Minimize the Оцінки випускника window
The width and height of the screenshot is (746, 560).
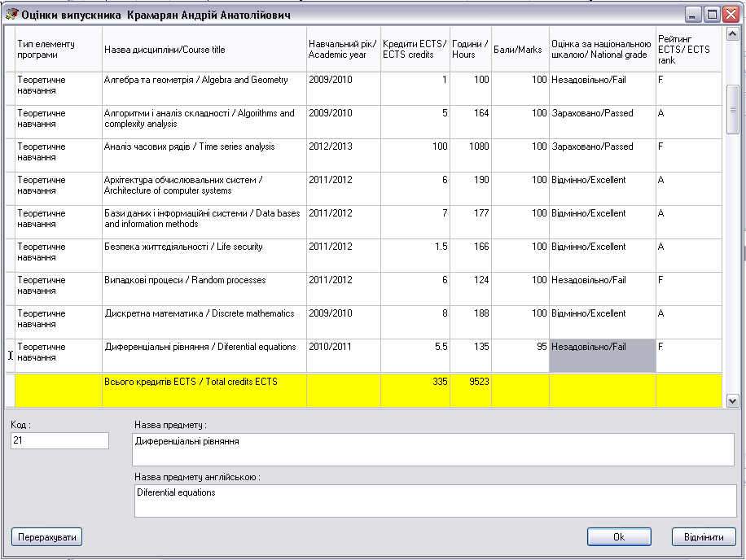[693, 15]
